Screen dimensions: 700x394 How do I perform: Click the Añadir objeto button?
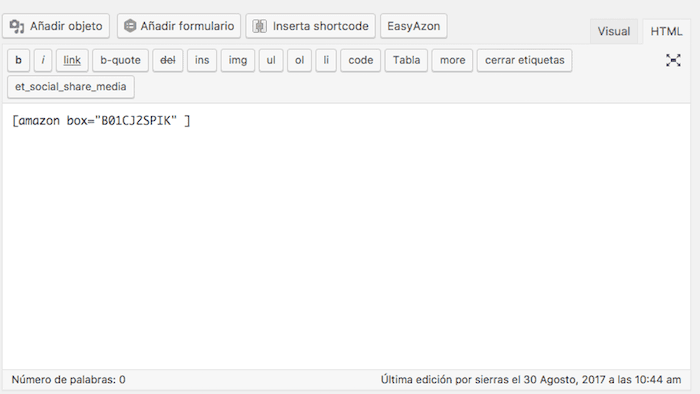(x=56, y=26)
